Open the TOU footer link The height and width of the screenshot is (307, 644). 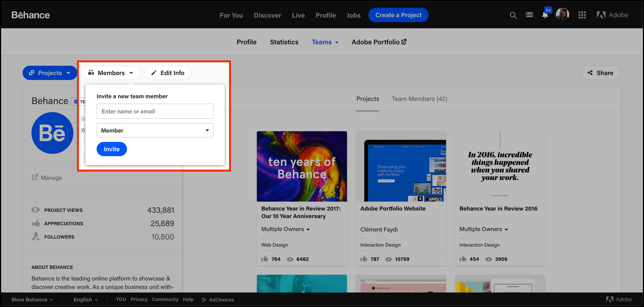(121, 299)
